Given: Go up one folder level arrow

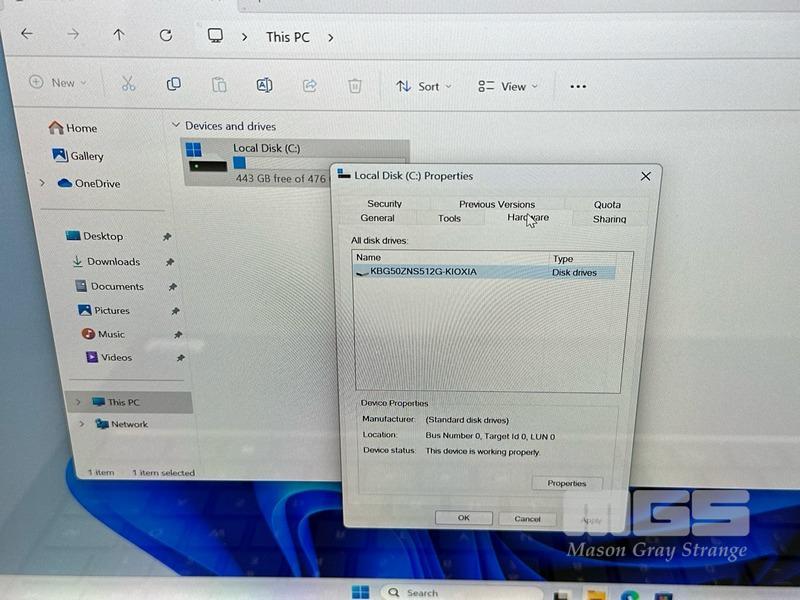Looking at the screenshot, I should (x=119, y=35).
